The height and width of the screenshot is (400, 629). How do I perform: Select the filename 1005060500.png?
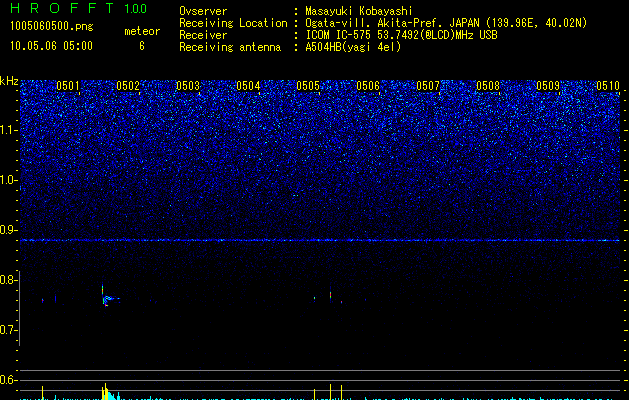[x=52, y=26]
